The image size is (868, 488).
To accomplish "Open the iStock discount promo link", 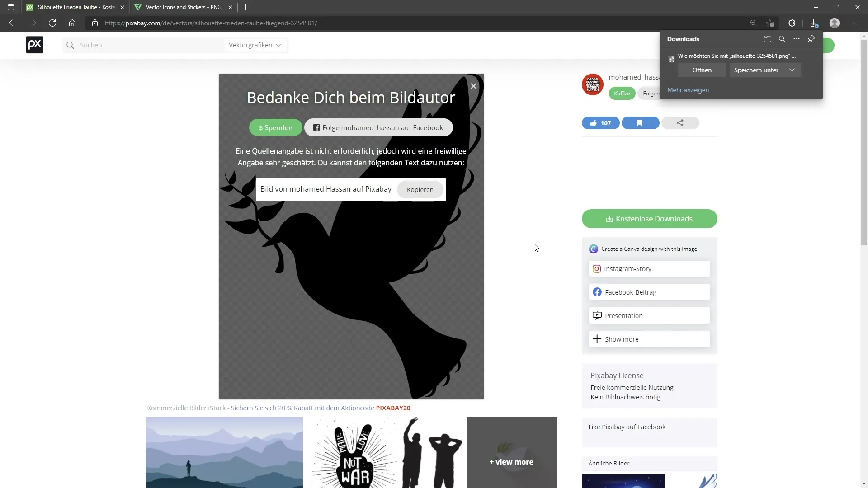I will tap(321, 408).
